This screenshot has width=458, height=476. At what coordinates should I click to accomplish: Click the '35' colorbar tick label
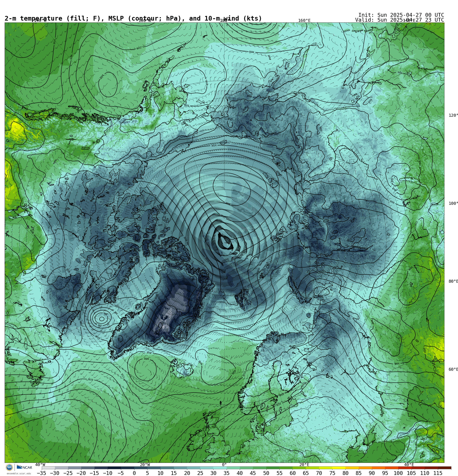point(226,473)
